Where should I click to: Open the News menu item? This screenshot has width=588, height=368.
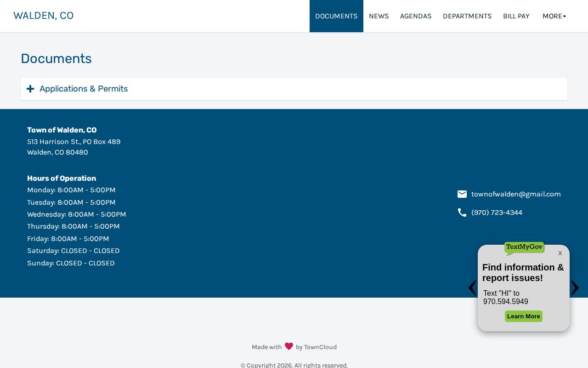point(379,16)
